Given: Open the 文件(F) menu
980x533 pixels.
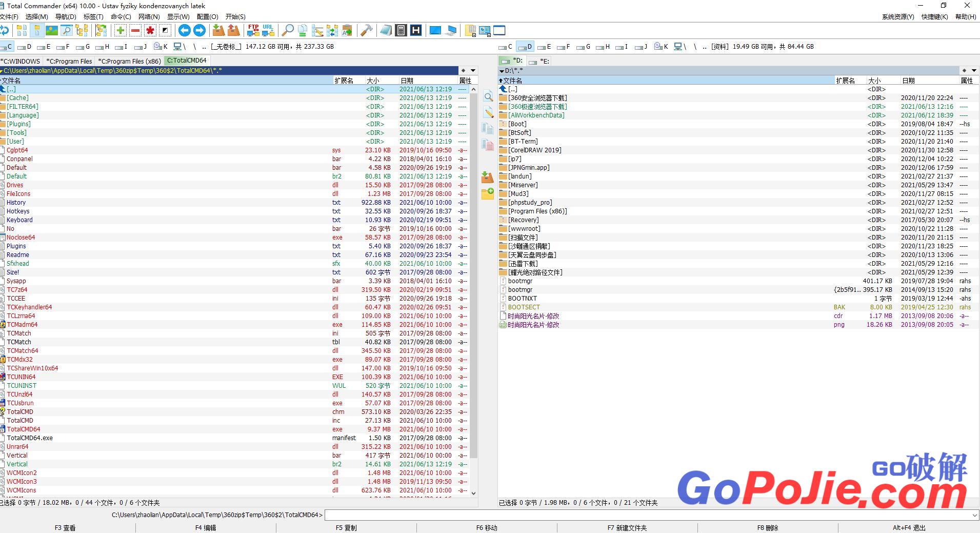Looking at the screenshot, I should pos(9,16).
